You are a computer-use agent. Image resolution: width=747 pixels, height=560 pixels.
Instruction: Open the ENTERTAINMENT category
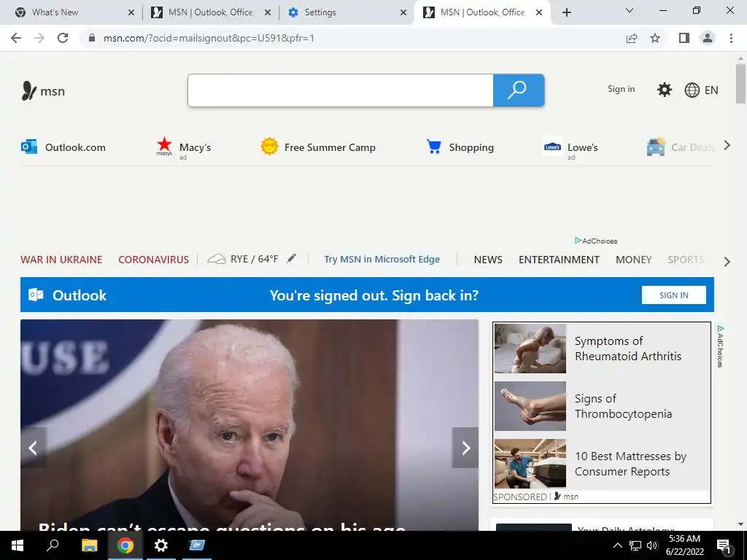coord(559,260)
